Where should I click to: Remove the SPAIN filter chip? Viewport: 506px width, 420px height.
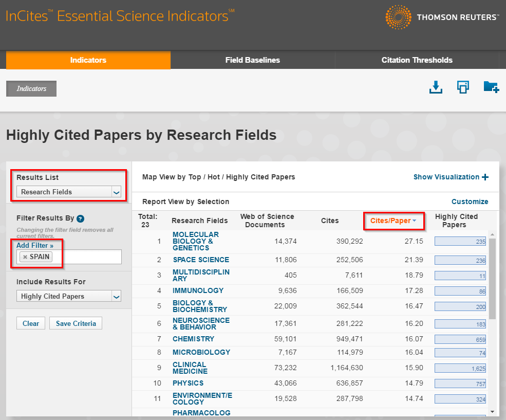[26, 257]
